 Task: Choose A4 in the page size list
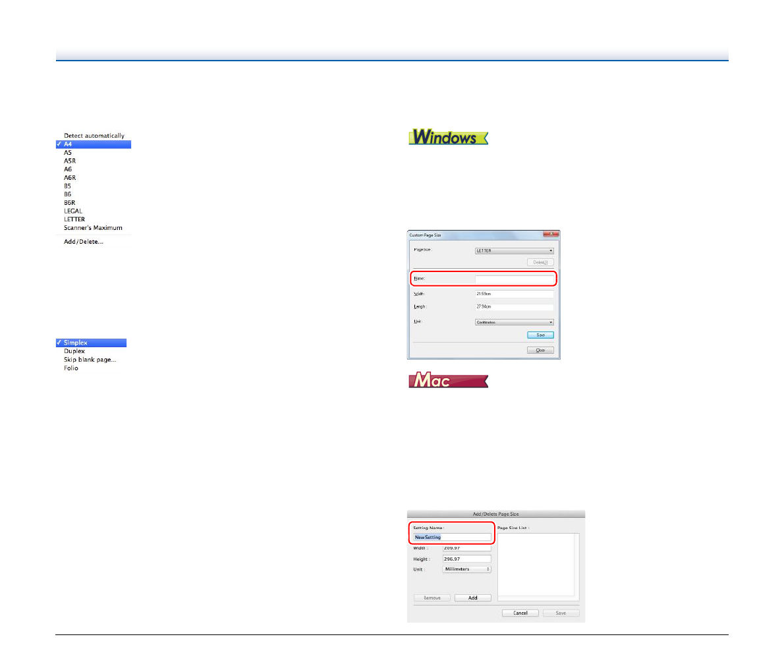tap(94, 144)
